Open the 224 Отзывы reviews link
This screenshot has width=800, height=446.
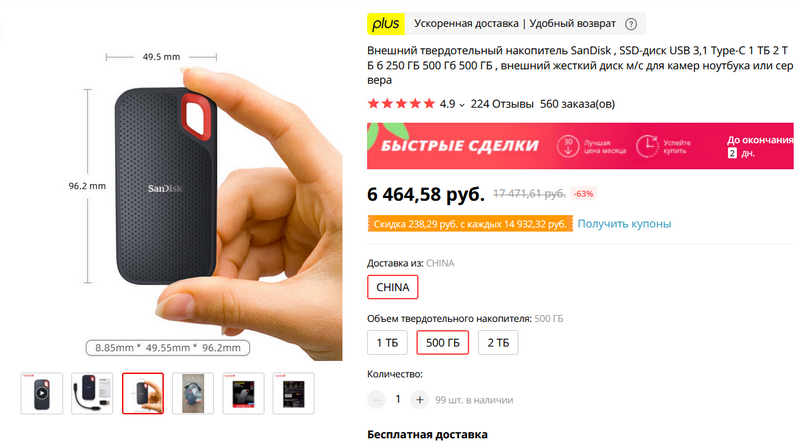coord(502,104)
